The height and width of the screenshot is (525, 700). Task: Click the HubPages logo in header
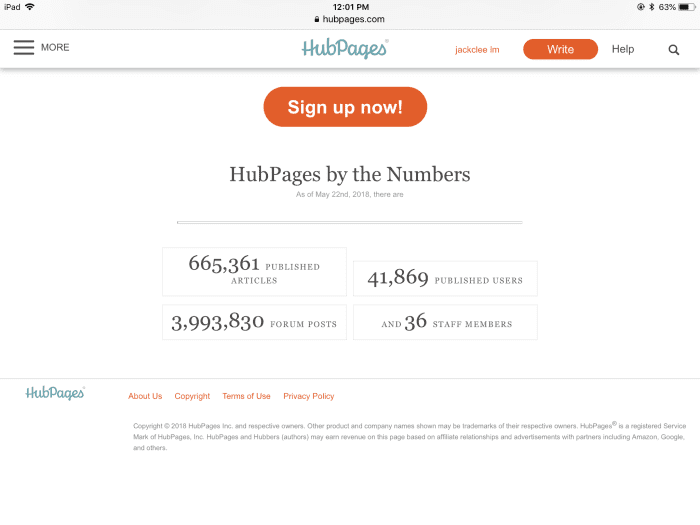[x=345, y=49]
